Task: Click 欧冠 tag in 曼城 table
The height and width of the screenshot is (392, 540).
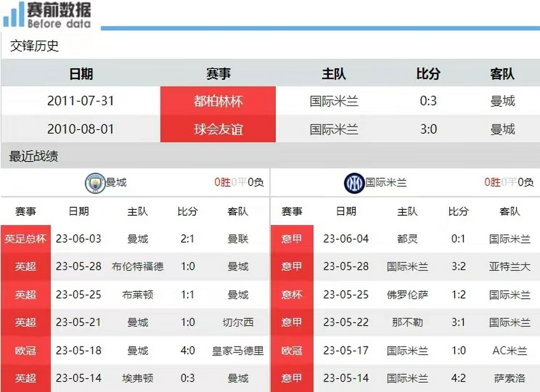Action: tap(25, 350)
